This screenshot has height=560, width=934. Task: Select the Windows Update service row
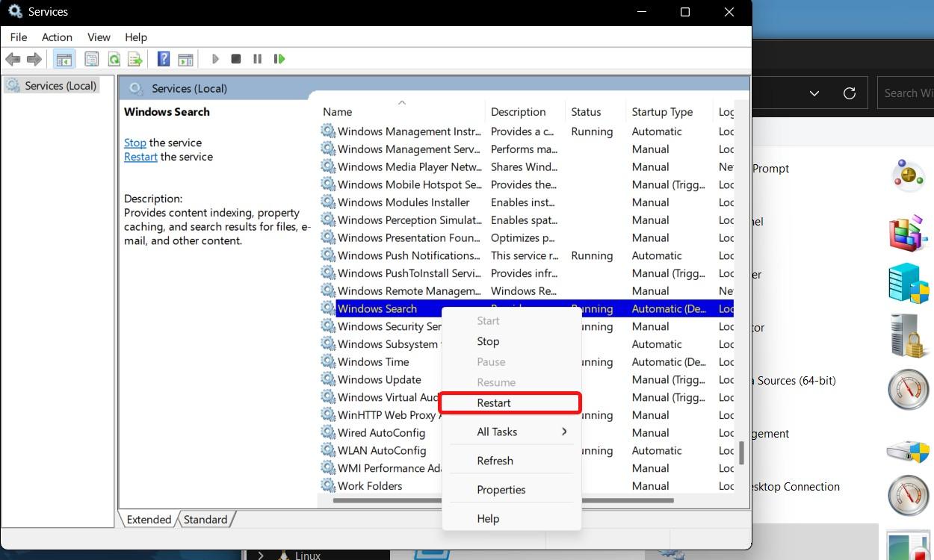click(527, 379)
